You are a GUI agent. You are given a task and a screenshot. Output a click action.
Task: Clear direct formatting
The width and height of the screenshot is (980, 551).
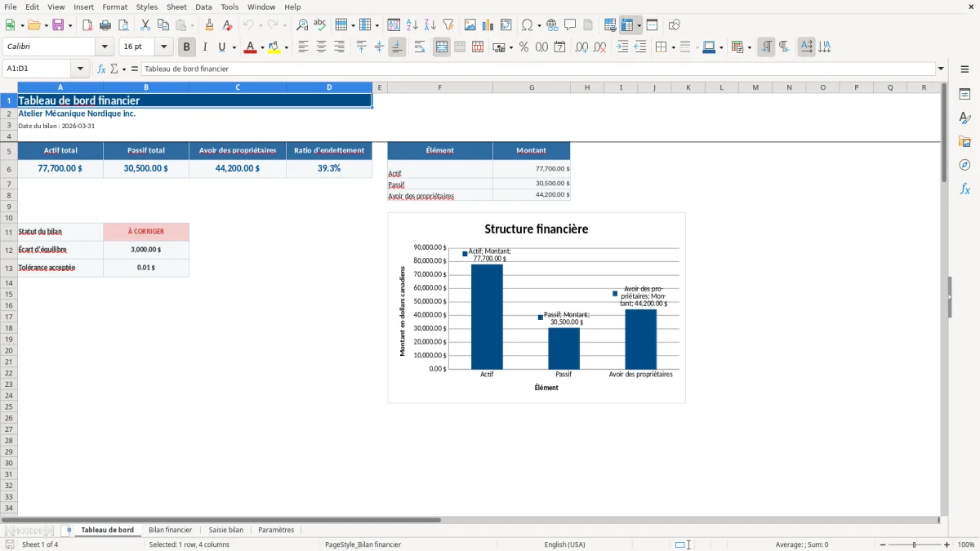click(228, 25)
